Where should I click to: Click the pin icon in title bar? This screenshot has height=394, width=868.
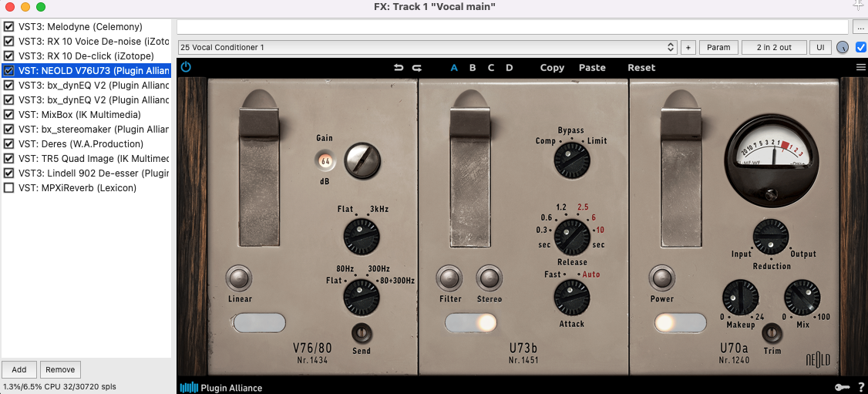coord(859,5)
